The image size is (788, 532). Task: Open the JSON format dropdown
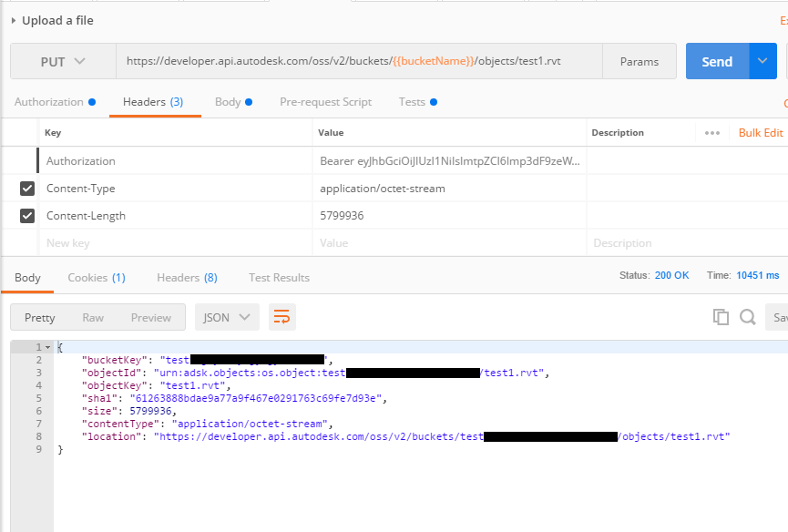click(227, 317)
